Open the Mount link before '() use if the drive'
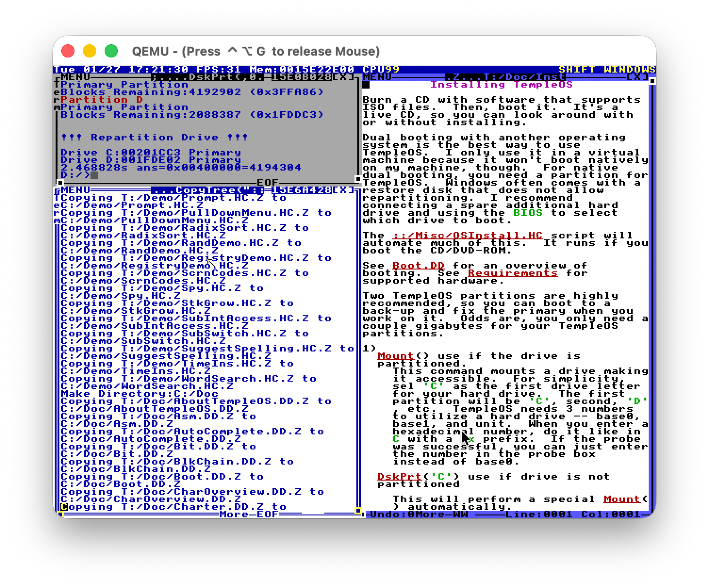 click(396, 356)
